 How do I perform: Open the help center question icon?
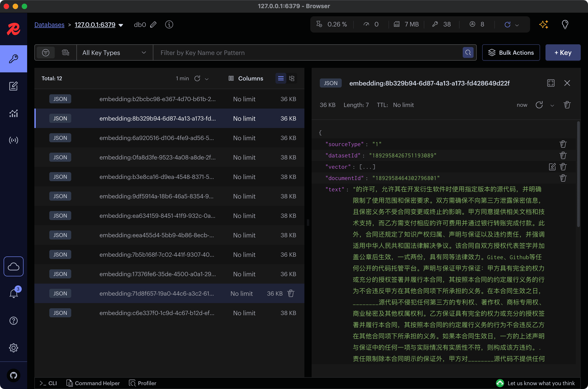13,321
